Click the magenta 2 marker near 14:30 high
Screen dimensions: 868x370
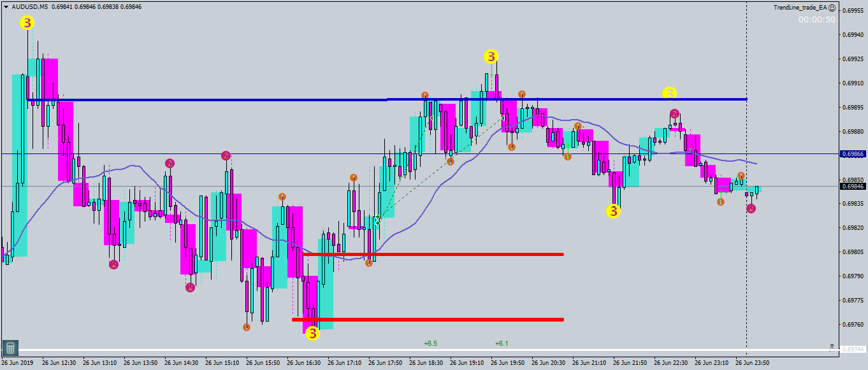click(170, 164)
